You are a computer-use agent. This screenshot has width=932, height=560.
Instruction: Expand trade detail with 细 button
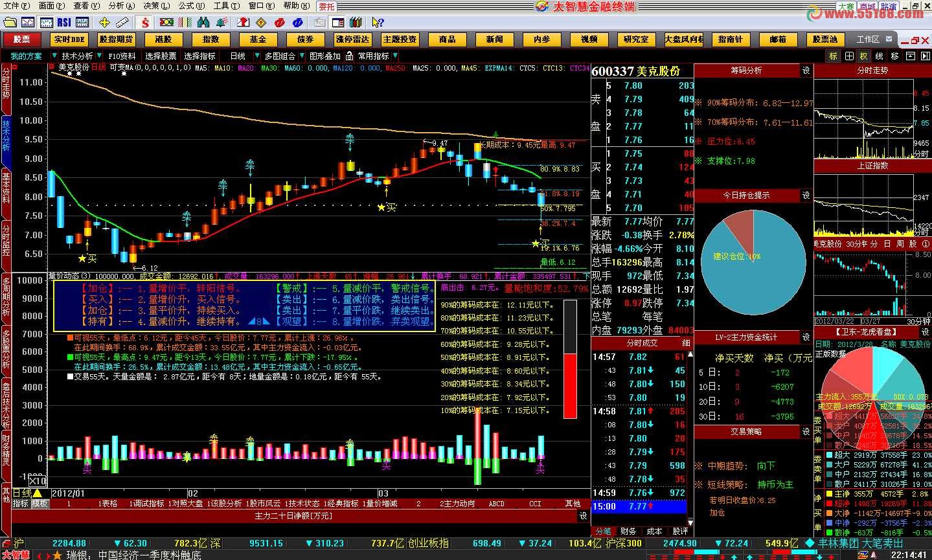tap(687, 343)
